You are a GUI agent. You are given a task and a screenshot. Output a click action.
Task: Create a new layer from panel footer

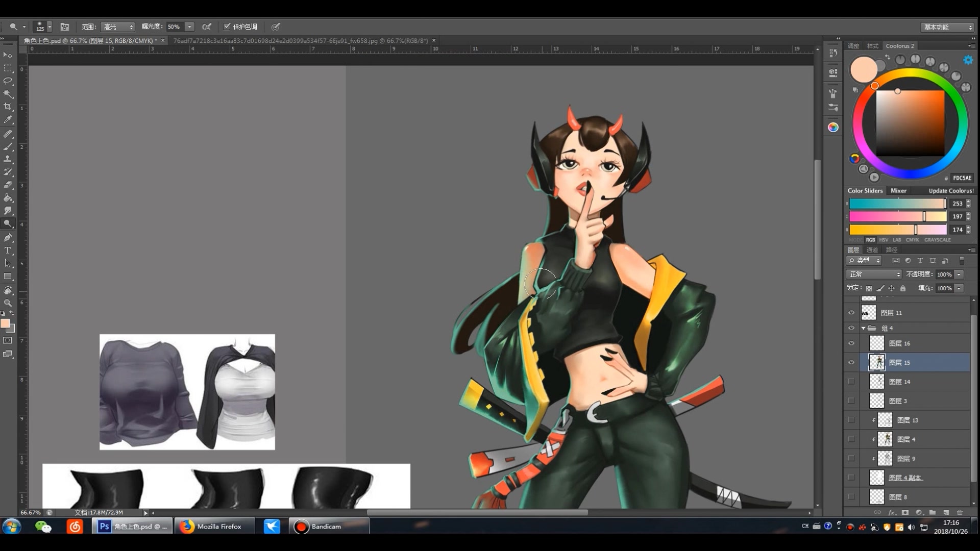point(946,512)
